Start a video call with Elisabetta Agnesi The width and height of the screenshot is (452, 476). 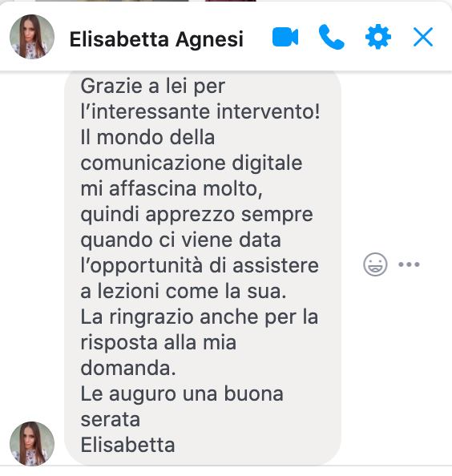click(285, 37)
